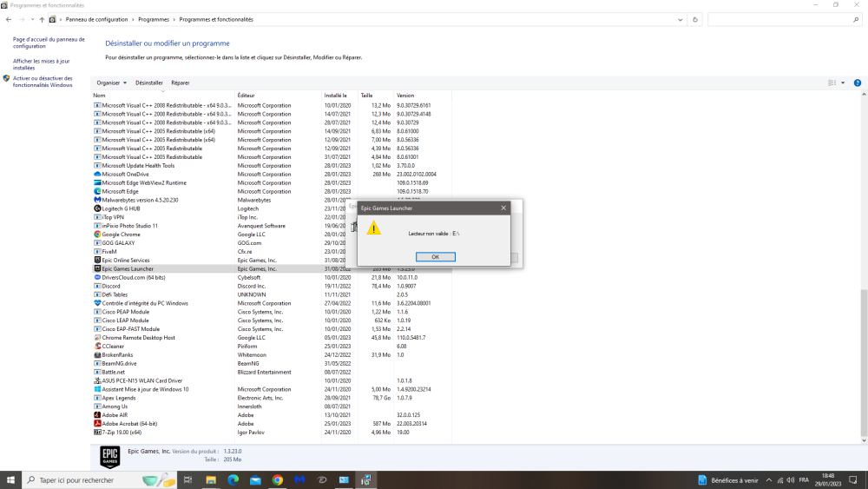
Task: Click the CCleaner icon in the program list
Action: pyautogui.click(x=97, y=346)
